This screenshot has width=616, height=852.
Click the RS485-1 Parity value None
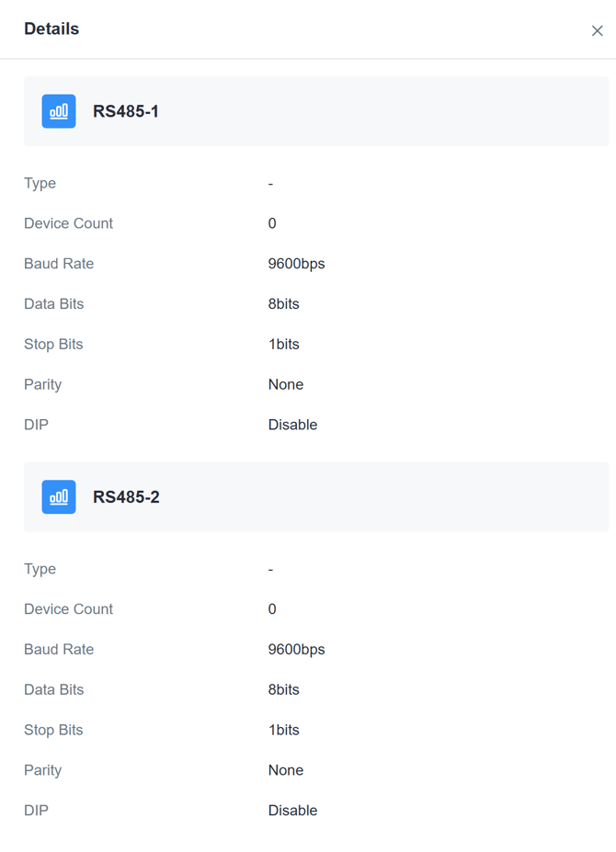(285, 384)
